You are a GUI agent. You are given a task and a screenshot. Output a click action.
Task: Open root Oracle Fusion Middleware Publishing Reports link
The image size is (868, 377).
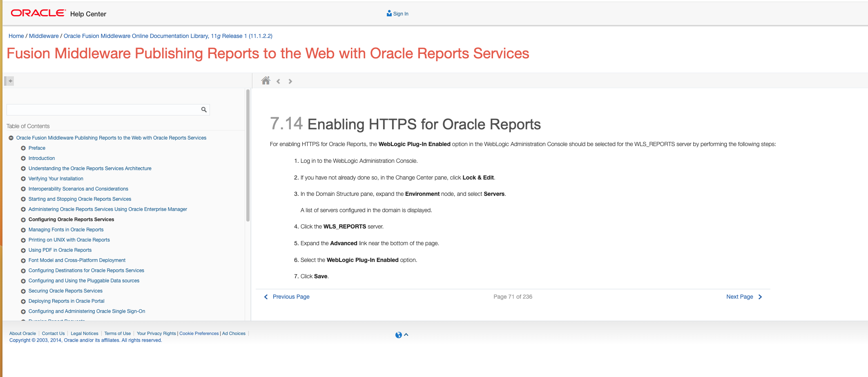click(x=111, y=138)
